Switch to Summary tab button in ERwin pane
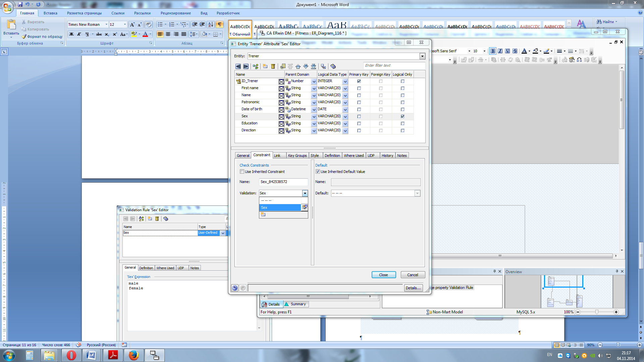Image resolution: width=644 pixels, height=362 pixels. click(x=296, y=304)
